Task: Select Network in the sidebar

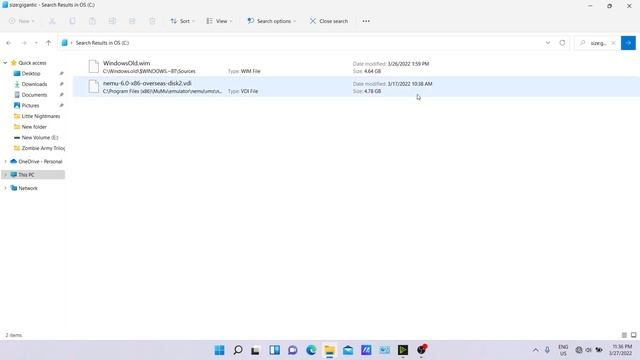Action: pos(28,188)
